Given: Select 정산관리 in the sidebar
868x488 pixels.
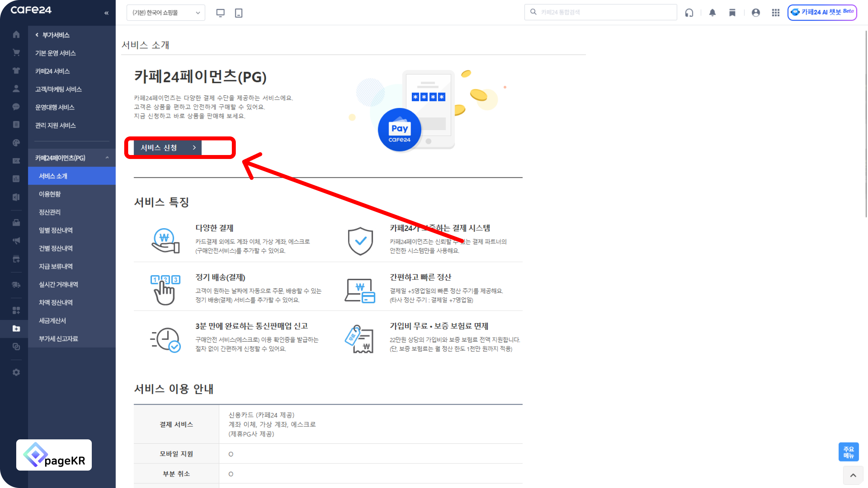Looking at the screenshot, I should click(50, 212).
